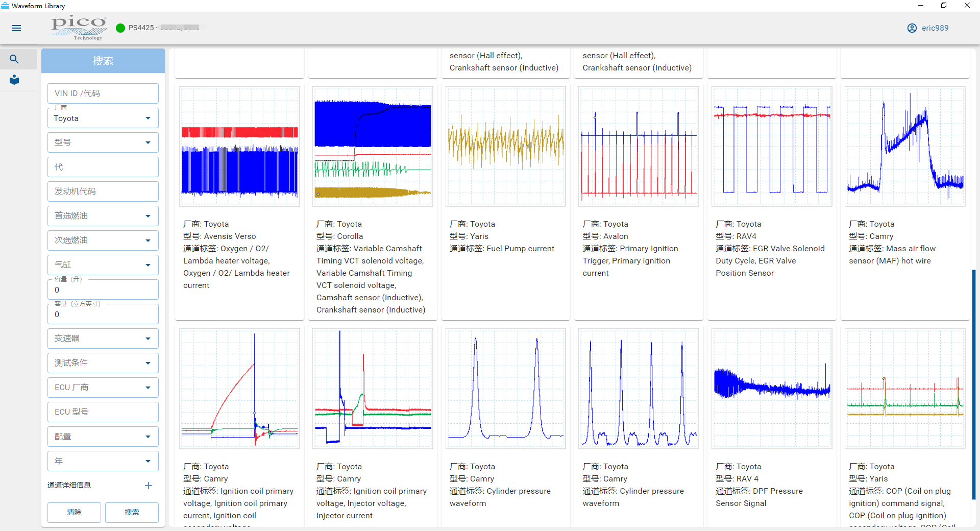Click the Pico Technology logo
This screenshot has height=531, width=980.
click(x=79, y=28)
